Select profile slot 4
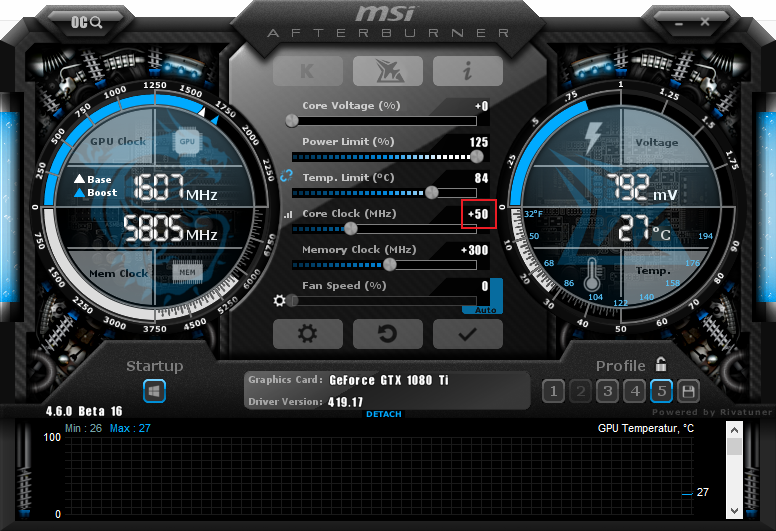This screenshot has width=776, height=531. [634, 391]
